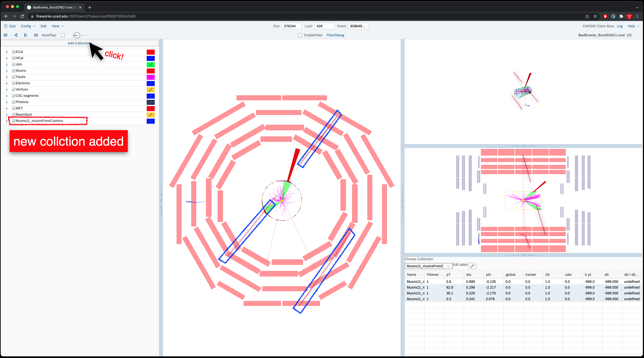Toggle Muons collection checkbox

tap(13, 71)
